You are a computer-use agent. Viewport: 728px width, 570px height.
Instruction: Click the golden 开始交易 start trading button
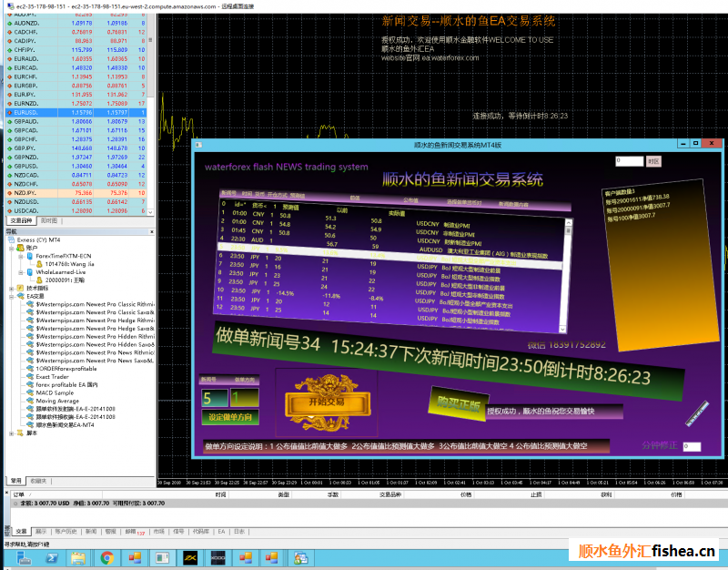point(327,401)
